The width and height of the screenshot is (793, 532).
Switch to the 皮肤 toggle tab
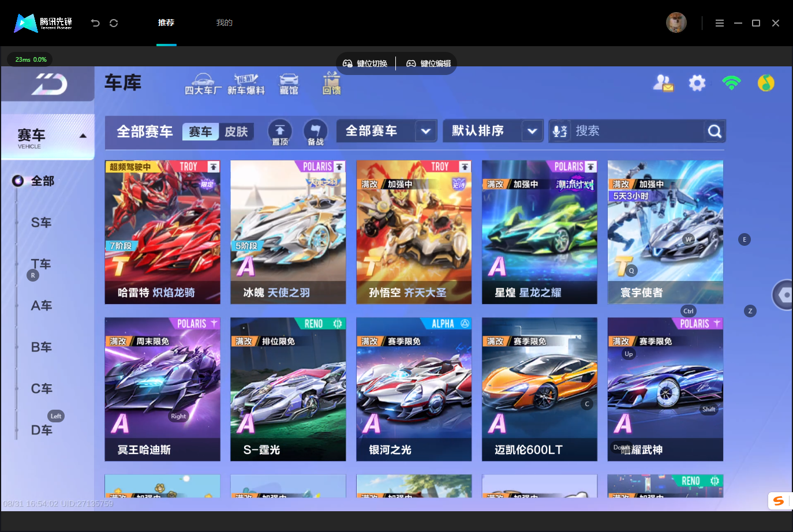tap(236, 132)
